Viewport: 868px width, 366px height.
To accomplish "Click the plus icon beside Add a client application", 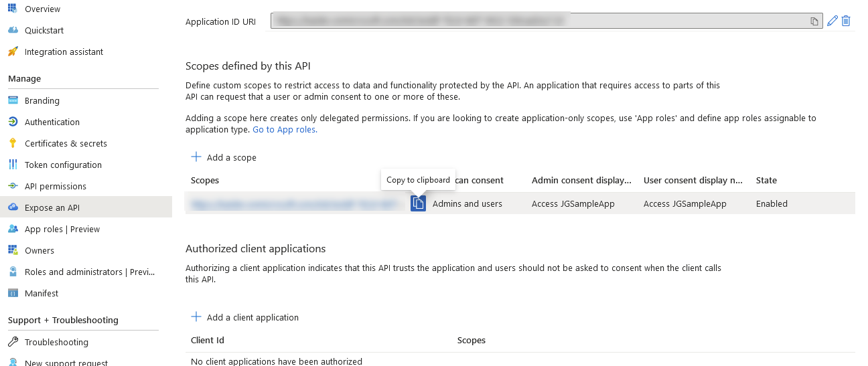I will click(x=196, y=316).
